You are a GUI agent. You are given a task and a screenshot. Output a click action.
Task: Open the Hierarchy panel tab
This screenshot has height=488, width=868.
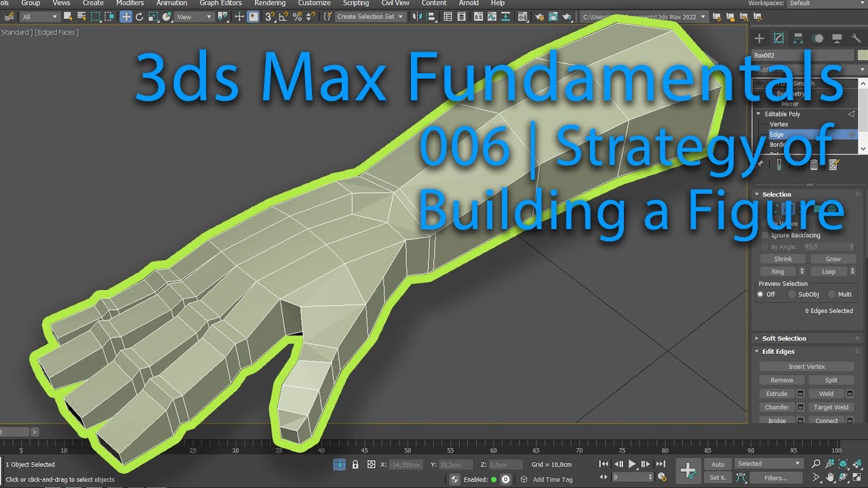click(x=798, y=39)
